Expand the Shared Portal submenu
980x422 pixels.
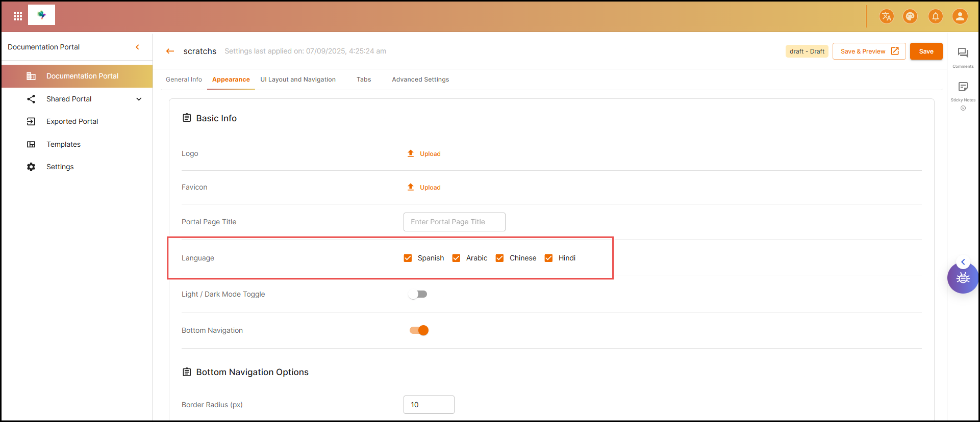[139, 99]
